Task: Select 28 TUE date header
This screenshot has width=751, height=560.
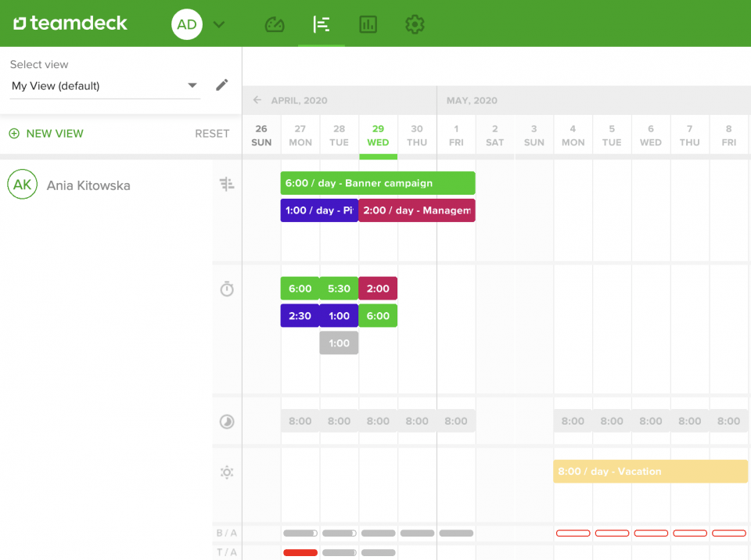Action: coord(339,135)
